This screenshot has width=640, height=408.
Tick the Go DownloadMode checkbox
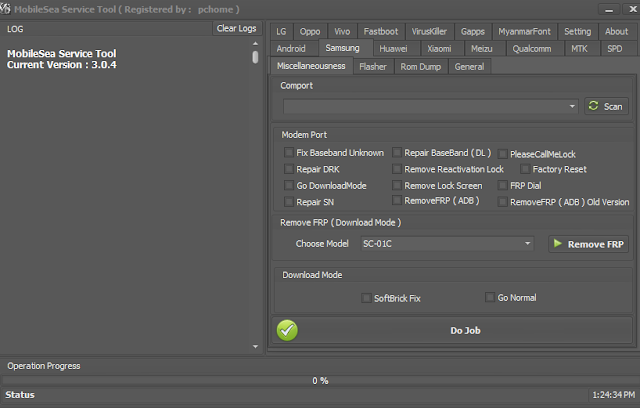(289, 186)
